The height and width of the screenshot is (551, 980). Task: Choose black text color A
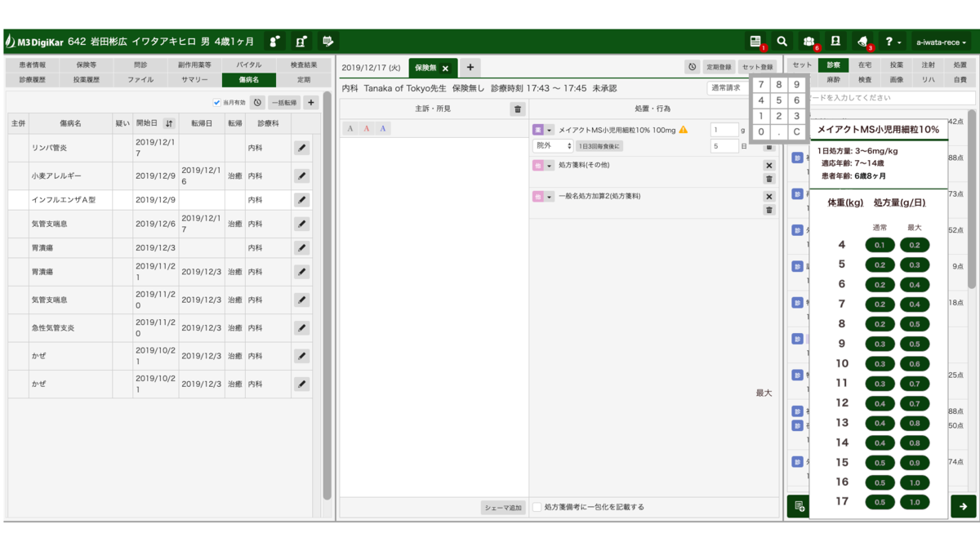tap(350, 129)
